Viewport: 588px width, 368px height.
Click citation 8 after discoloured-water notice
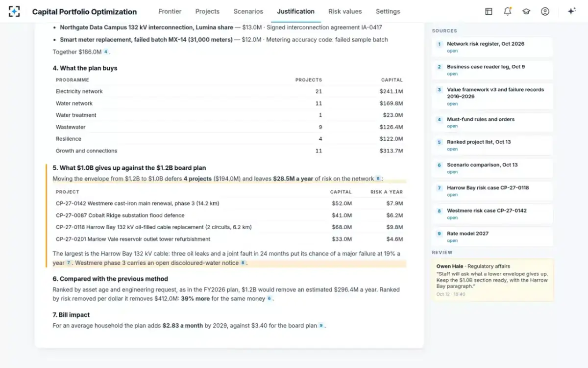pyautogui.click(x=243, y=263)
